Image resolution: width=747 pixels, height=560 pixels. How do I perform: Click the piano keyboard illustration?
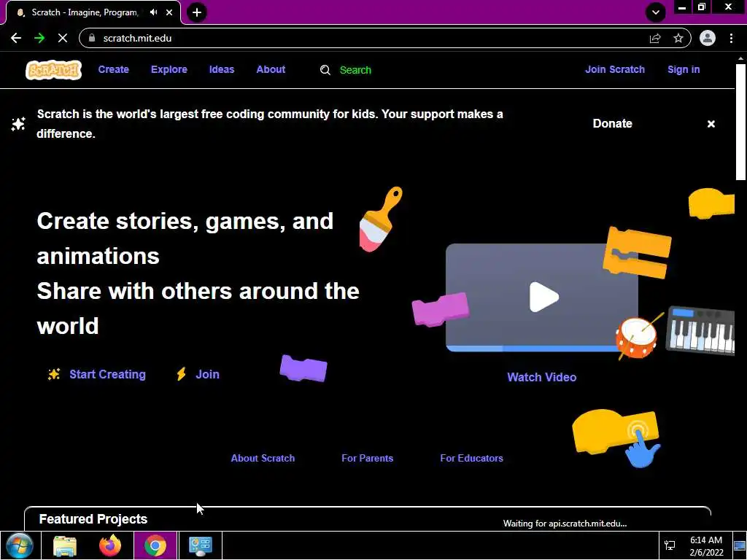coord(700,330)
